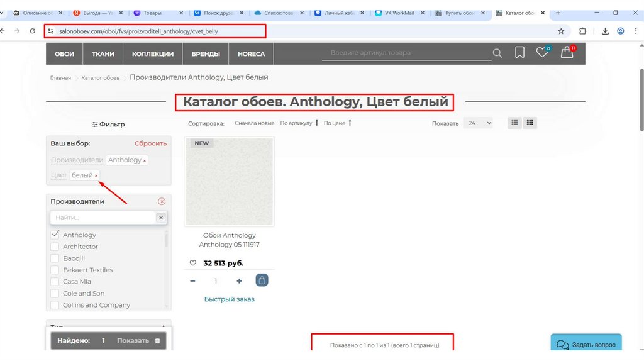Image resolution: width=644 pixels, height=361 pixels.
Task: Reload the page with the refresh icon
Action: (x=33, y=31)
